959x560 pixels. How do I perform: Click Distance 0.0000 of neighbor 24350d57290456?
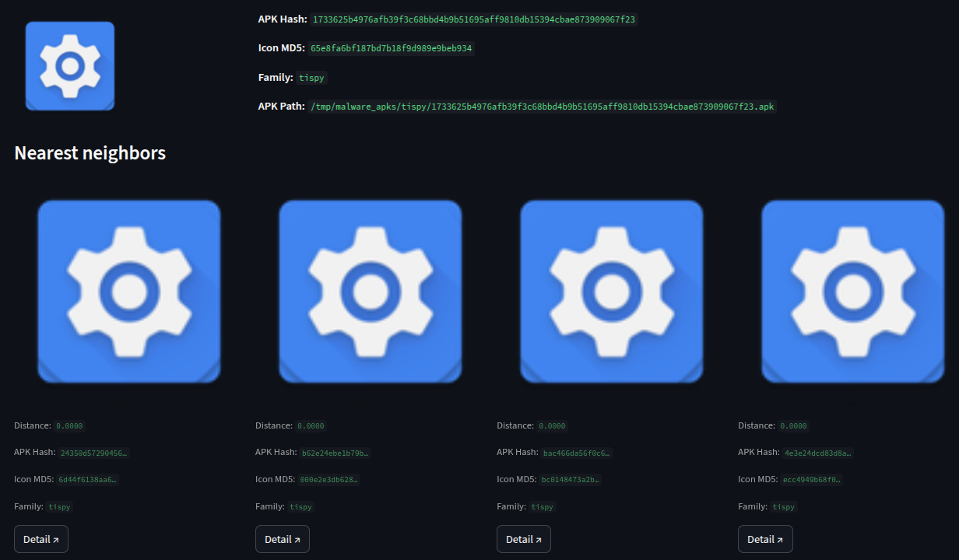tap(69, 426)
